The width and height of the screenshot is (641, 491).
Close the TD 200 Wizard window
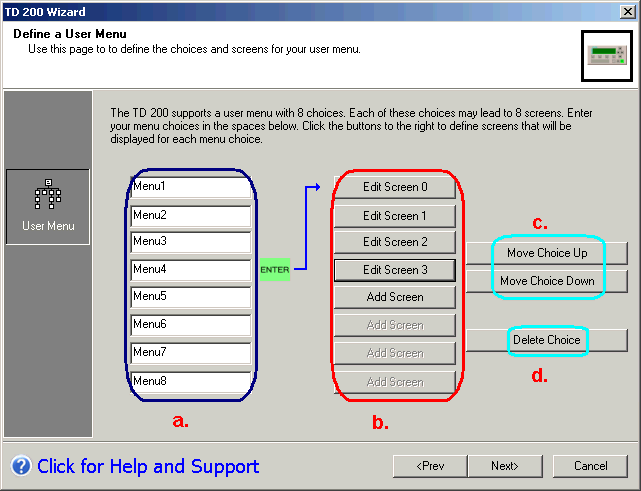pyautogui.click(x=628, y=11)
